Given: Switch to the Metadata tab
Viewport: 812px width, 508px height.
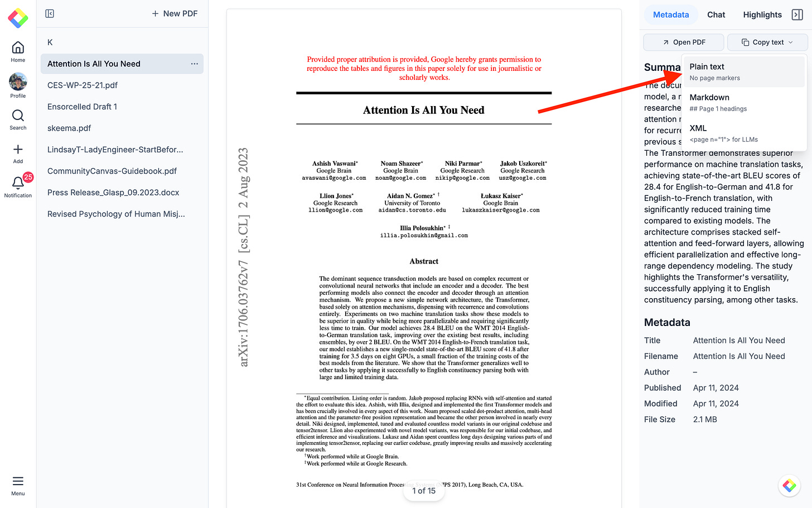Looking at the screenshot, I should [671, 15].
